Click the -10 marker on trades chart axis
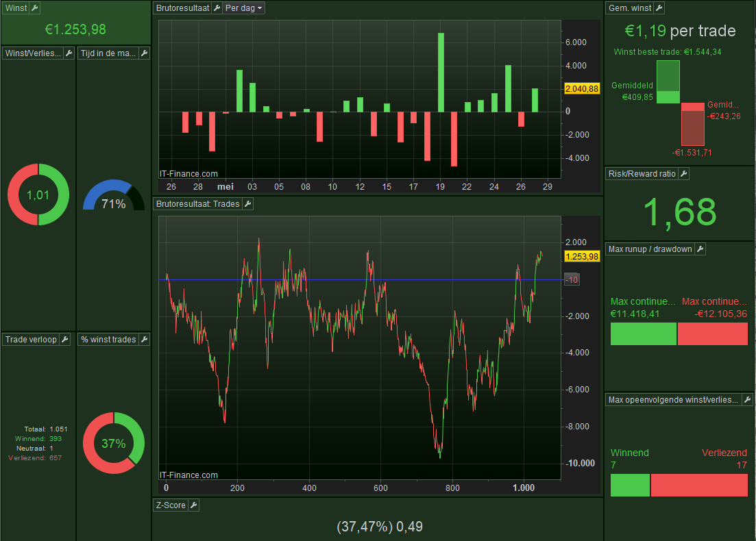Viewport: 756px width, 541px height. pyautogui.click(x=572, y=279)
